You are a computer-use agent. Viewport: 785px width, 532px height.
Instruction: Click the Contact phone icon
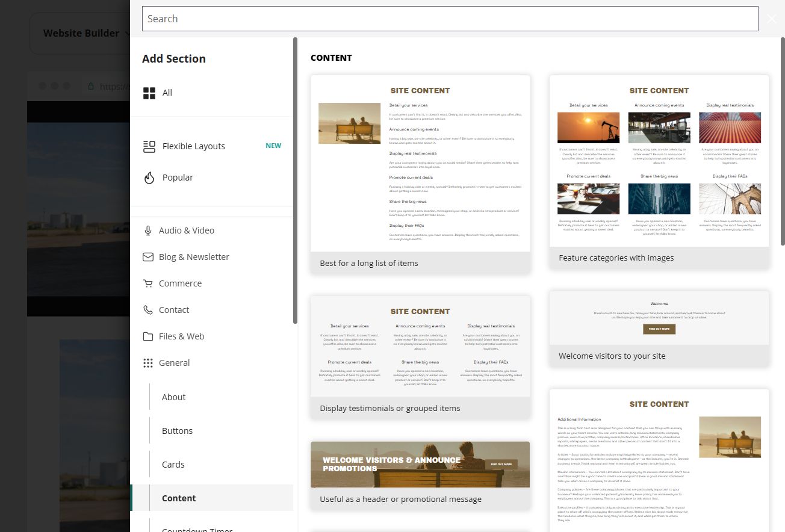[x=148, y=310]
